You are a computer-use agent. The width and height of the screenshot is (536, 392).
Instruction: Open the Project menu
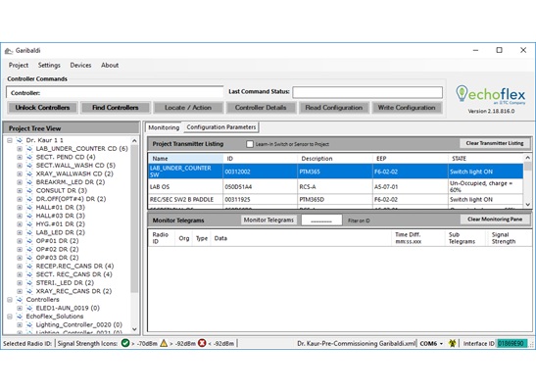19,65
